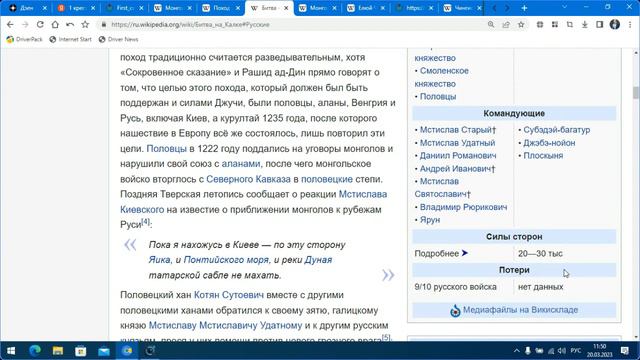
Task: Bookmark this page with address bar star
Action: click(x=521, y=24)
